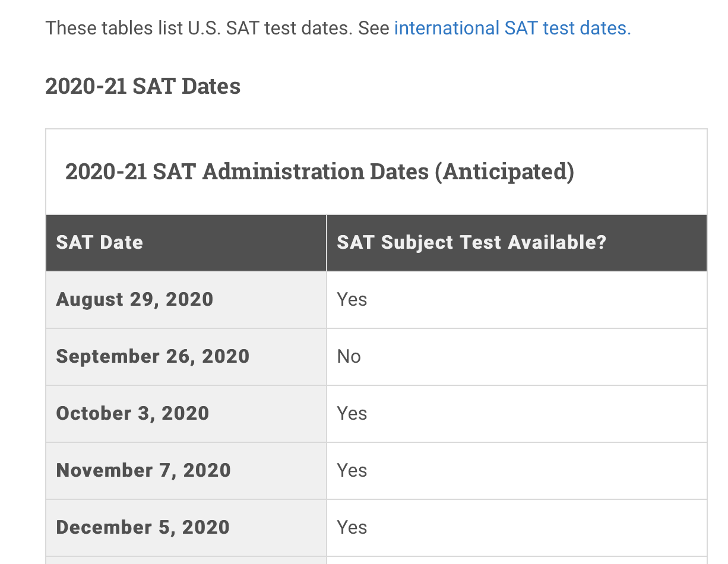Select the September 26, 2020 date cell
728x564 pixels.
click(186, 357)
